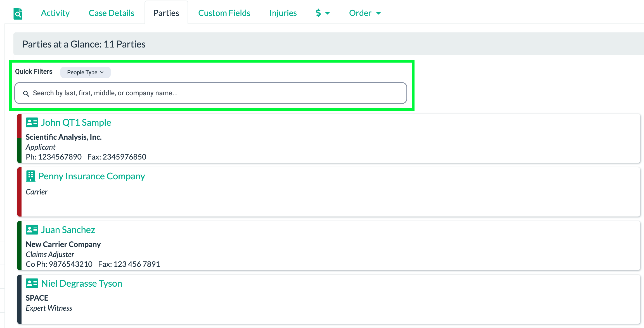644x328 pixels.
Task: Open the Case Details tab
Action: [x=111, y=13]
